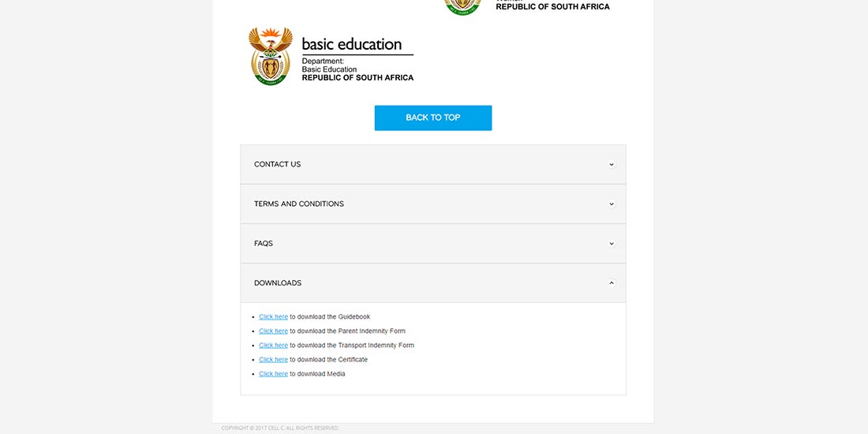Select the FAQS accordion heading
This screenshot has height=434, width=868.
pos(264,244)
